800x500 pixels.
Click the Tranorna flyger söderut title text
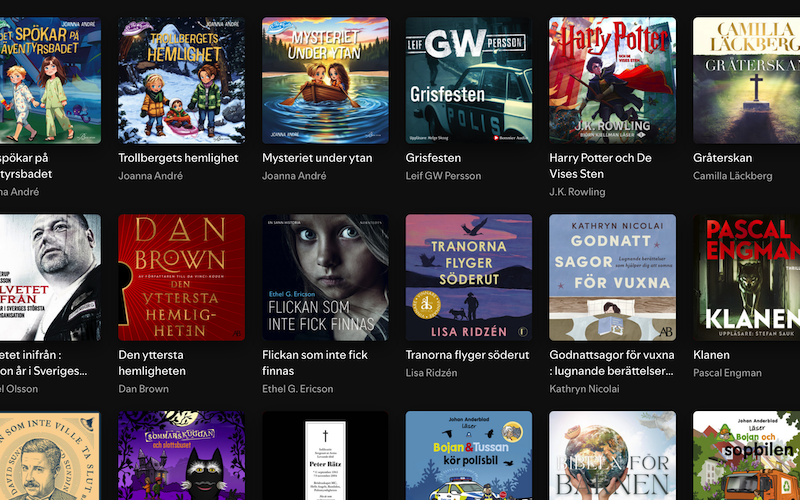click(x=468, y=355)
